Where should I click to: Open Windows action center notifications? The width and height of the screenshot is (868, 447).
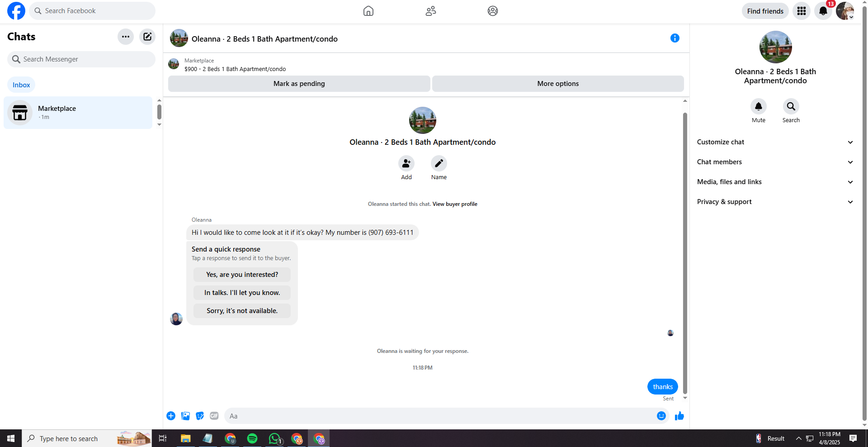853,438
